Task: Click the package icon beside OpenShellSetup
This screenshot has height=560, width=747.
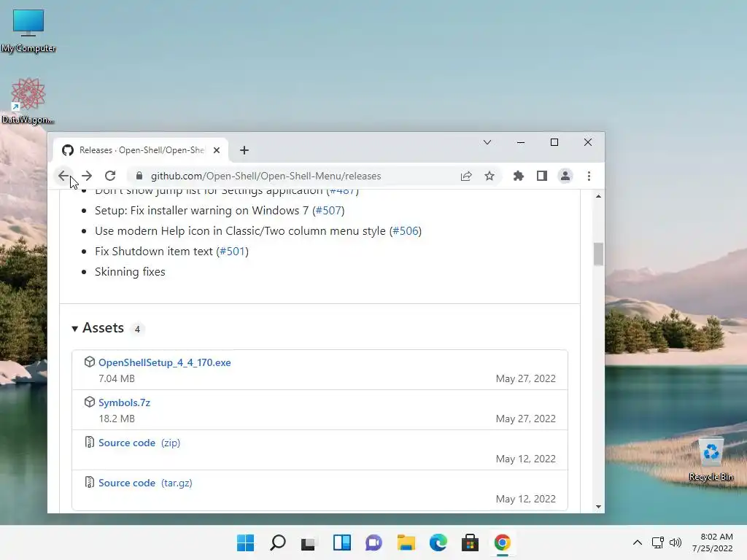Action: (90, 362)
